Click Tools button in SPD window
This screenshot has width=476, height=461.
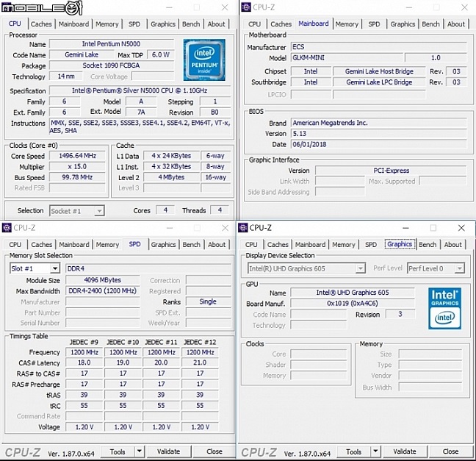point(118,451)
